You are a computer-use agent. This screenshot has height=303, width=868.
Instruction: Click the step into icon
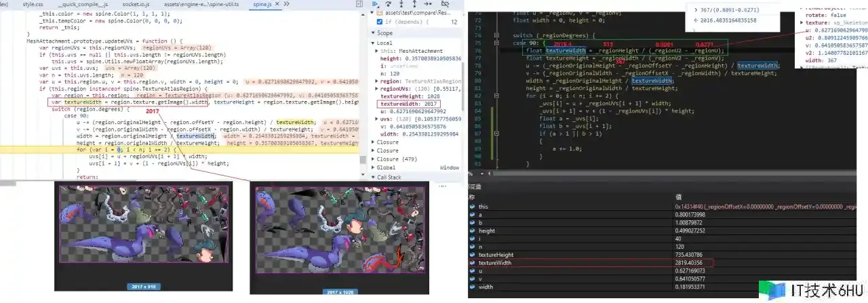401,4
